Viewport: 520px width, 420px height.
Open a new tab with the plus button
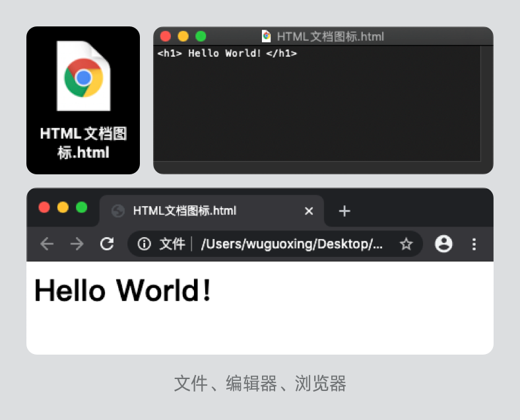point(344,211)
